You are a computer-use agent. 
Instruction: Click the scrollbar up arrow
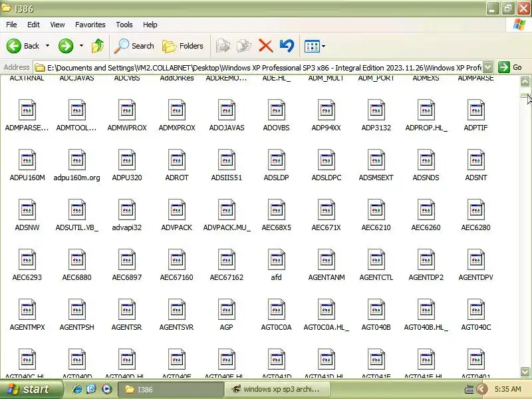pos(525,81)
